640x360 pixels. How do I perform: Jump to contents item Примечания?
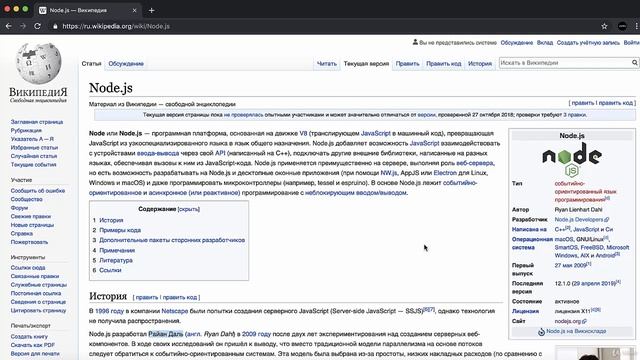click(x=117, y=250)
